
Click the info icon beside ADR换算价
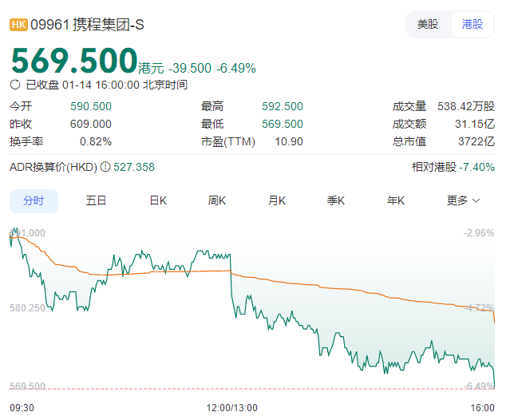point(105,168)
